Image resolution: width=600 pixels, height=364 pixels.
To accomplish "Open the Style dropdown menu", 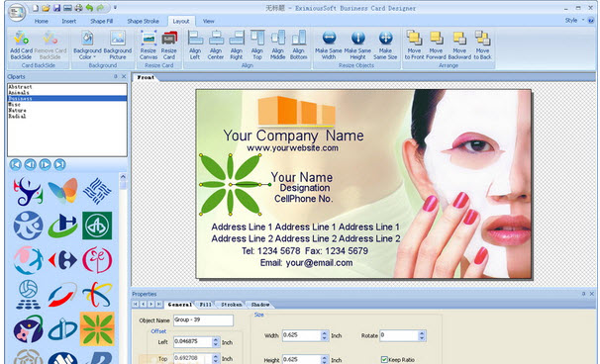I will (575, 20).
